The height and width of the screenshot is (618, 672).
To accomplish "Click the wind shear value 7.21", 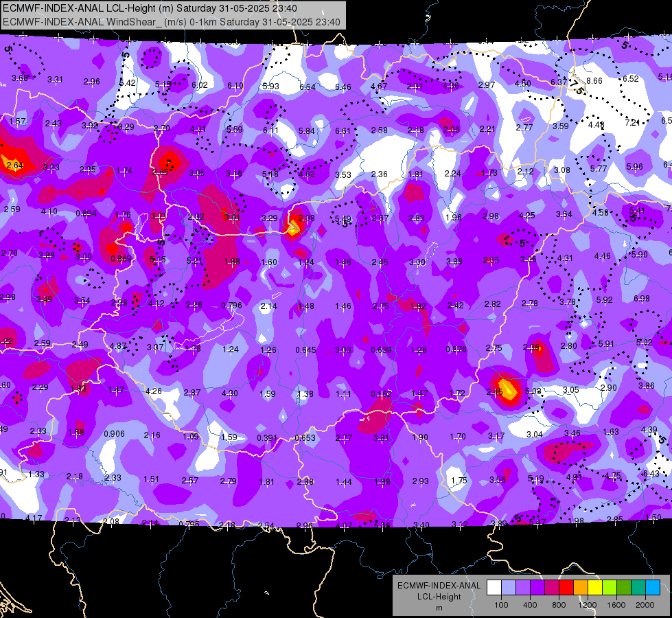I will pyautogui.click(x=633, y=123).
